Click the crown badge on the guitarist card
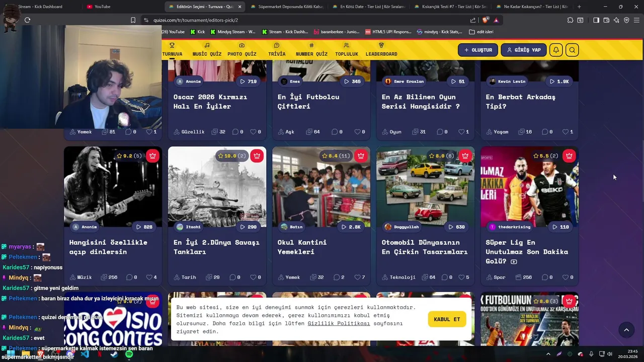This screenshot has height=362, width=644. 152,156
